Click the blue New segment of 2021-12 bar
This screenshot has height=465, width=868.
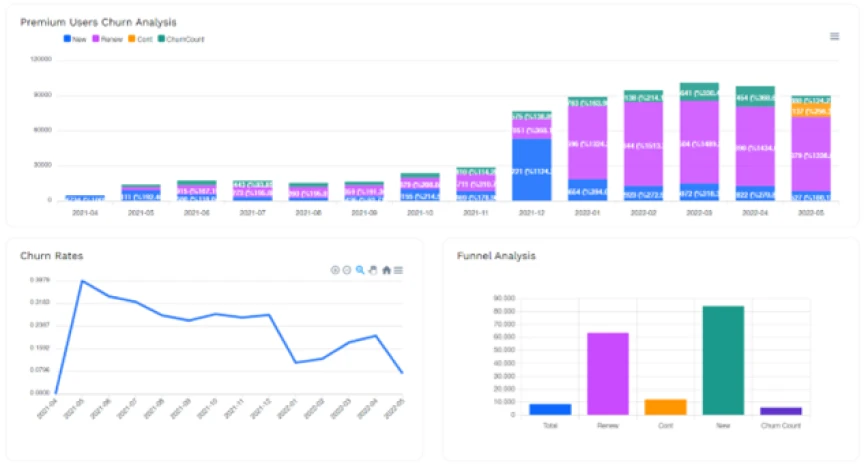point(531,169)
